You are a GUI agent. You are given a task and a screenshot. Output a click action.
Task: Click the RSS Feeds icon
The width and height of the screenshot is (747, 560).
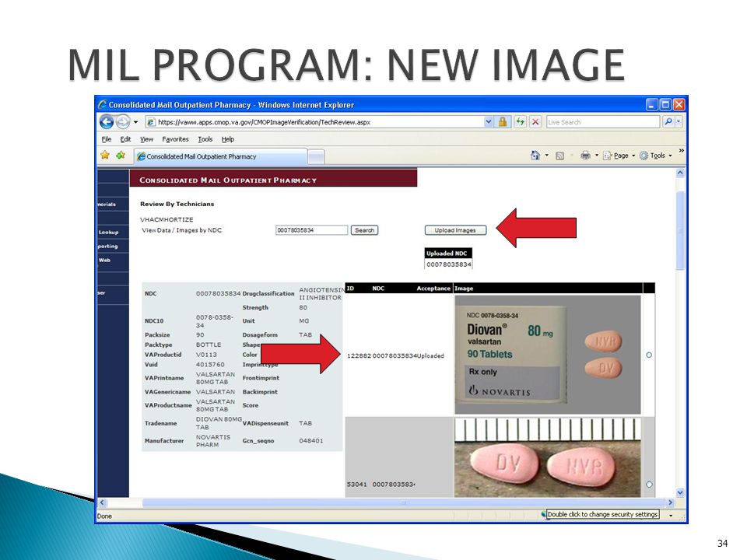click(559, 156)
